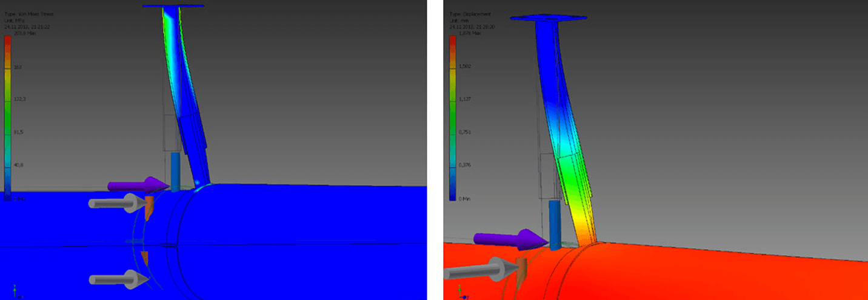The height and width of the screenshot is (300, 868).
Task: Click the 0 Min label on displacement legend
Action: coord(466,198)
